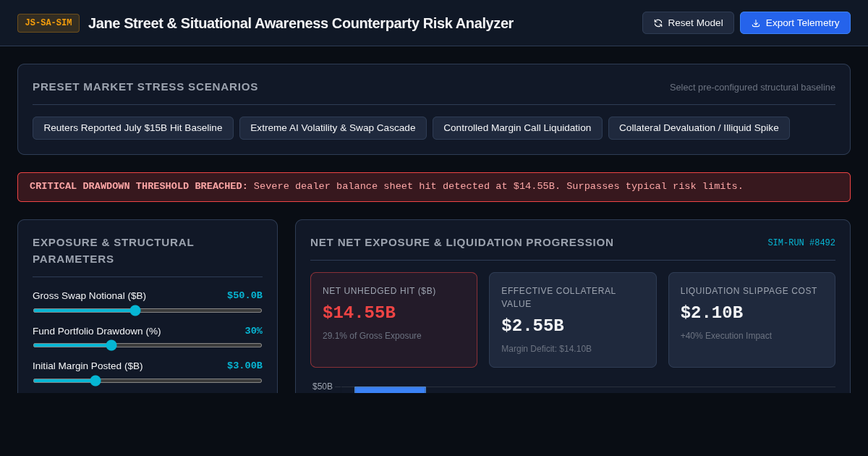Image resolution: width=868 pixels, height=456 pixels.
Task: Adjust the Gross Swap Notional slider
Action: point(148,311)
